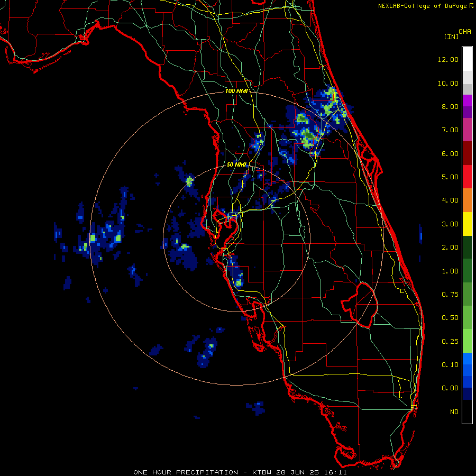This screenshot has width=476, height=476.
Task: Click the 10.00 legend value
Action: tap(448, 83)
